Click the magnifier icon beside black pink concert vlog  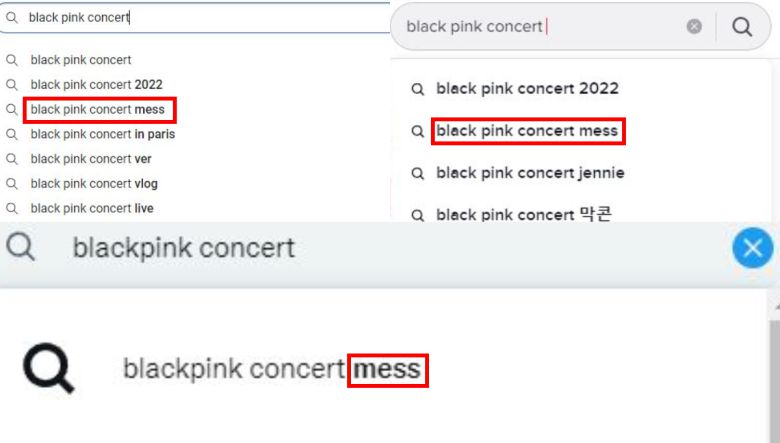(12, 184)
